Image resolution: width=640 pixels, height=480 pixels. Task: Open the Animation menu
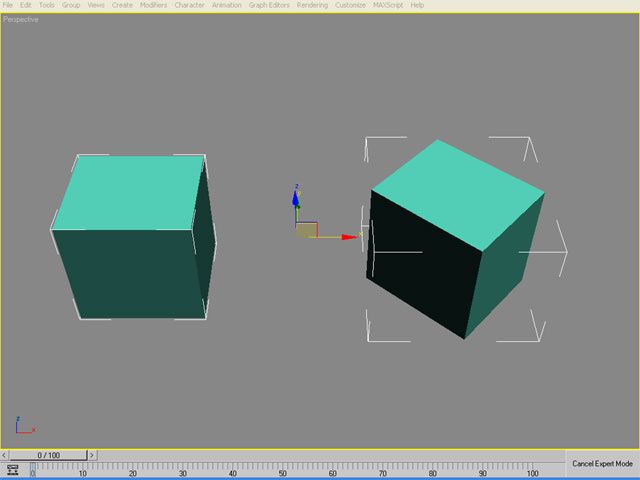point(227,5)
